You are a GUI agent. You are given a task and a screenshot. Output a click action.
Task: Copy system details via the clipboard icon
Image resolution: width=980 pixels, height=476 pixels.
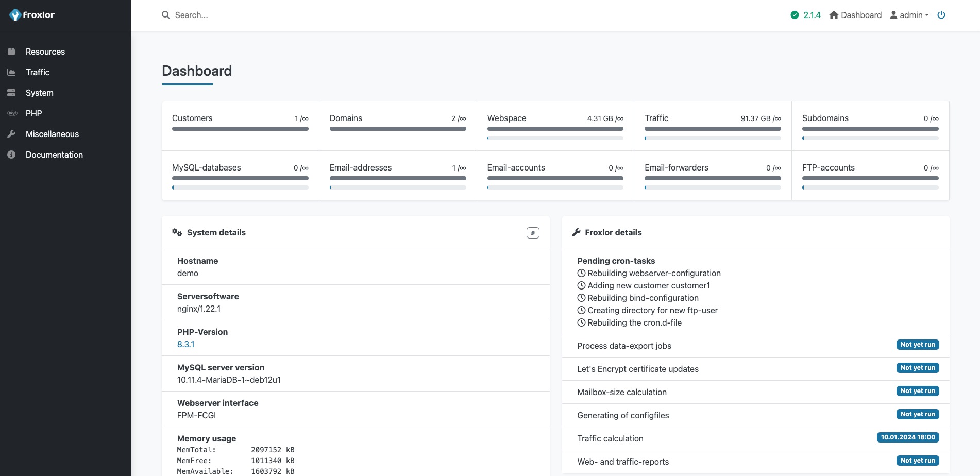click(533, 233)
